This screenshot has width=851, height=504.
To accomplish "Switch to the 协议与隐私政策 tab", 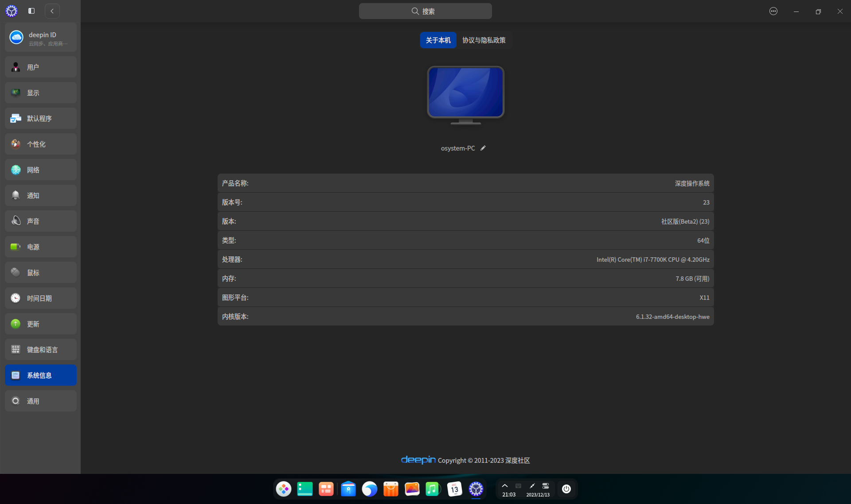I will pos(484,40).
